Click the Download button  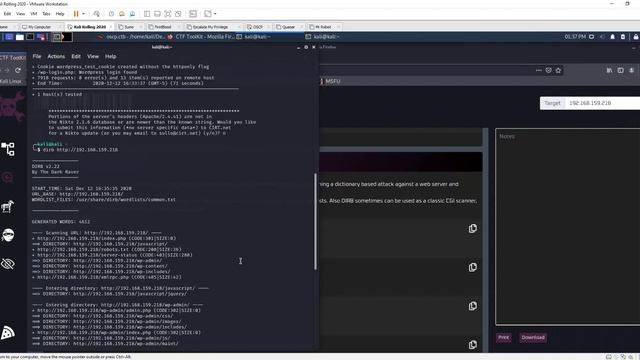click(x=533, y=338)
